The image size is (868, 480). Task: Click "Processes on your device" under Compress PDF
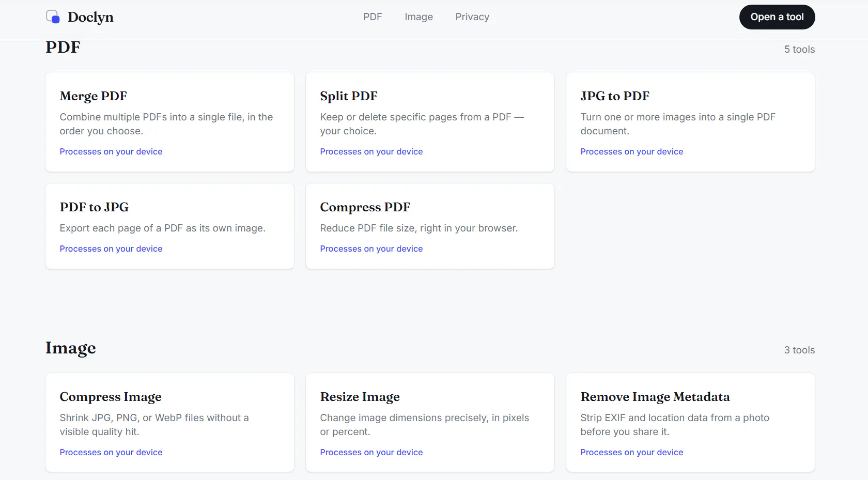(x=371, y=249)
